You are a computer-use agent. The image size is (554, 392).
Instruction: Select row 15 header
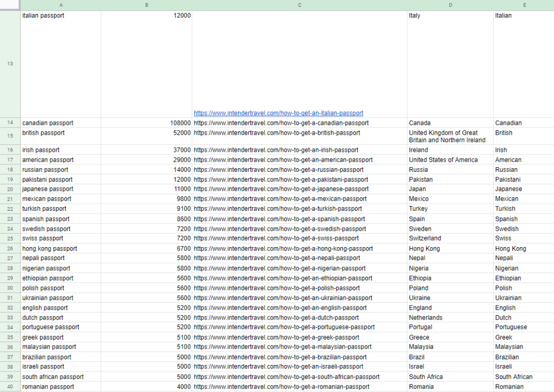pyautogui.click(x=10, y=136)
